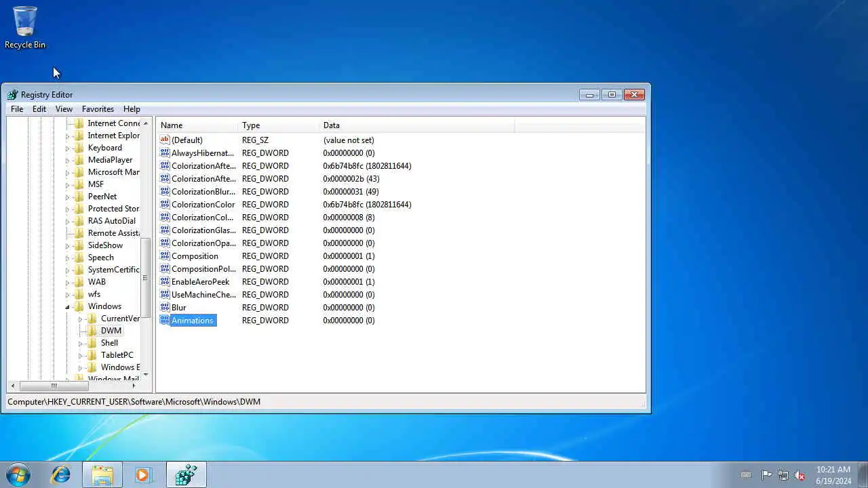
Task: Click the tree pane scroll up arrow
Action: coord(146,124)
